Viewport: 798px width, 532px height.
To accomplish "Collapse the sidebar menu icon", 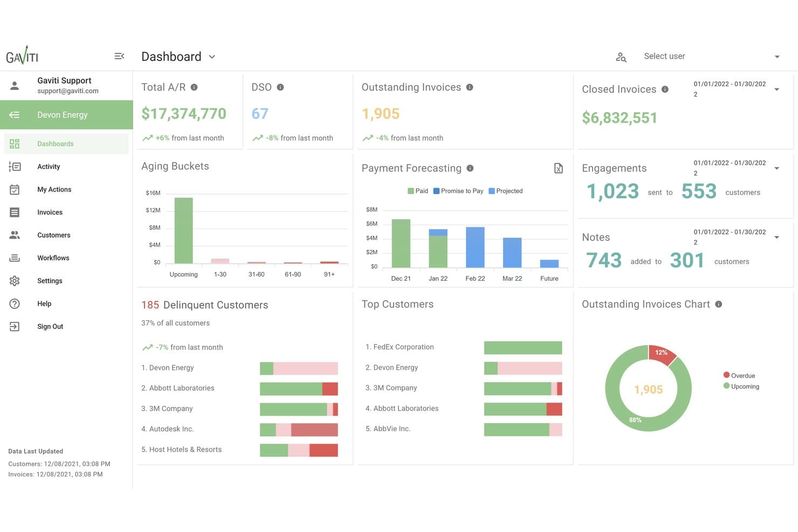I will (119, 56).
